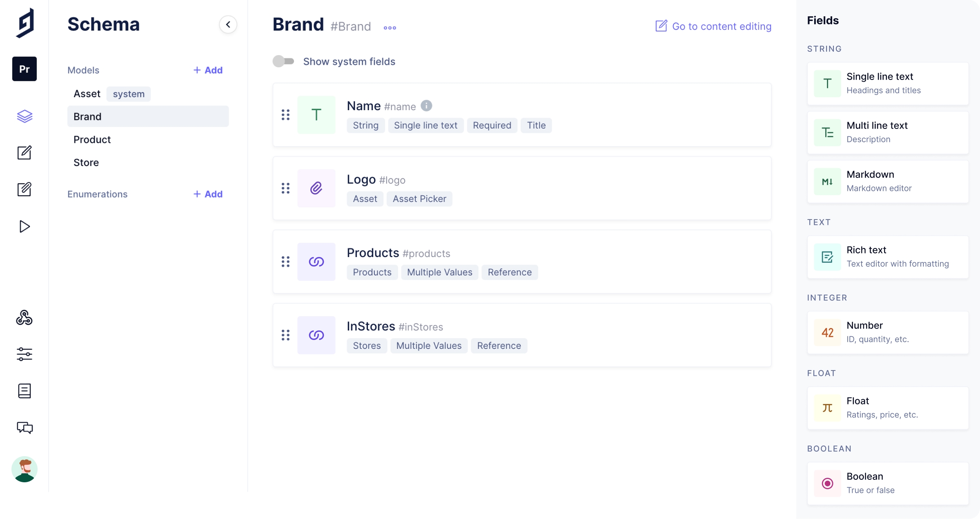Open the chat support icon

24,428
